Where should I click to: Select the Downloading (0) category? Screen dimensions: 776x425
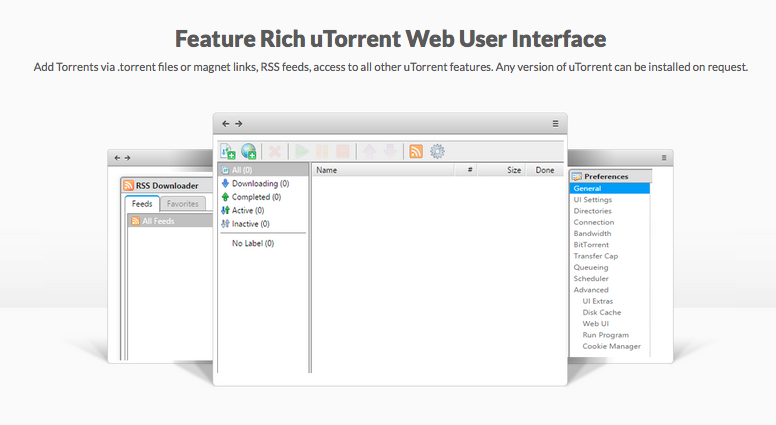click(263, 183)
